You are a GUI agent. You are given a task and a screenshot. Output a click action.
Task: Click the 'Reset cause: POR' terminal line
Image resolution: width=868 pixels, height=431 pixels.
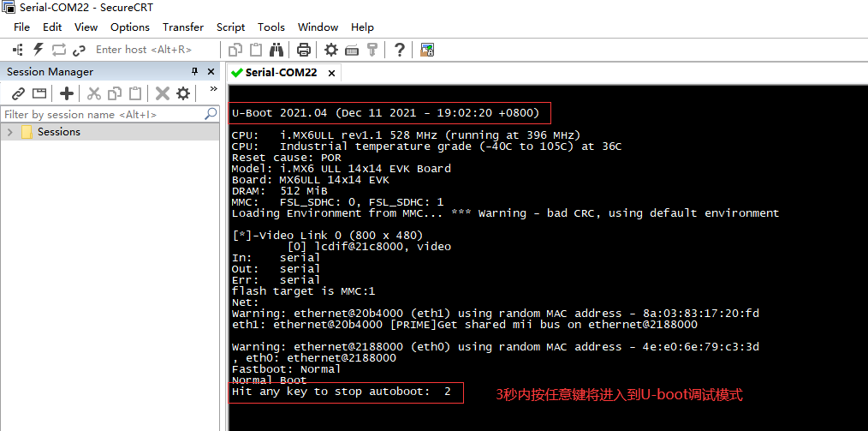click(x=286, y=158)
